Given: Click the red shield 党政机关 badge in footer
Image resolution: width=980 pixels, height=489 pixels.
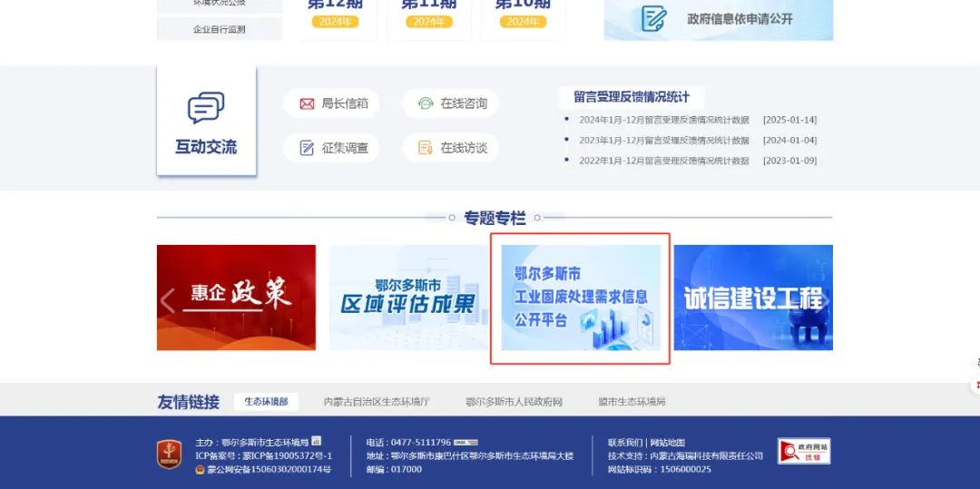Looking at the screenshot, I should (170, 455).
